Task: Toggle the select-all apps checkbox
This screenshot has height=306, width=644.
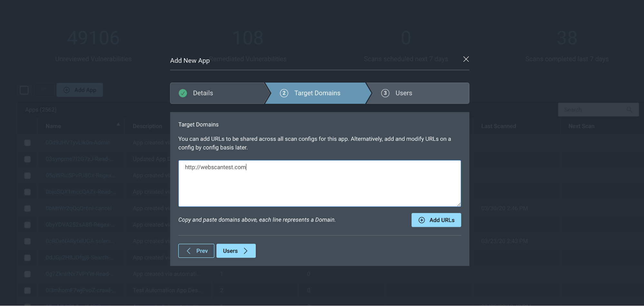Action: point(24,90)
